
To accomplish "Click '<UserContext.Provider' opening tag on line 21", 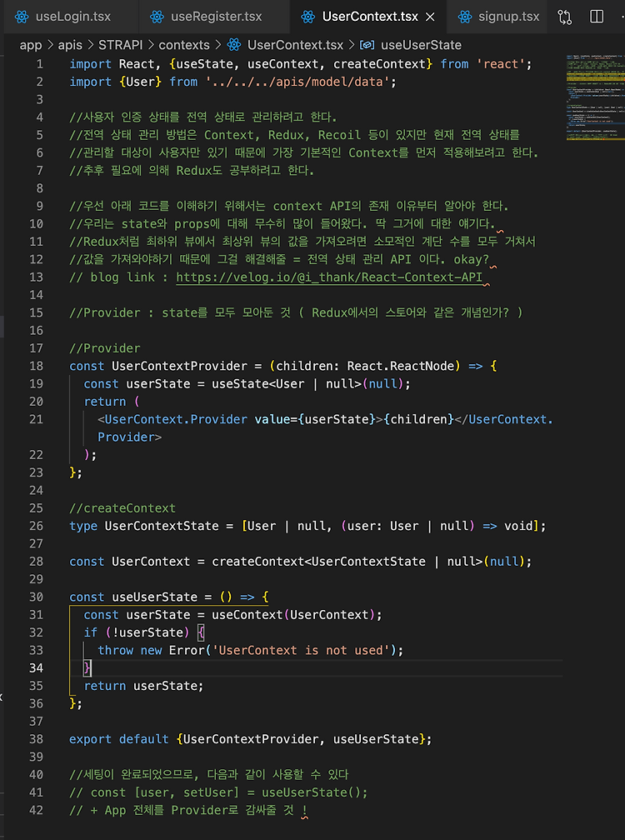I will (x=172, y=419).
